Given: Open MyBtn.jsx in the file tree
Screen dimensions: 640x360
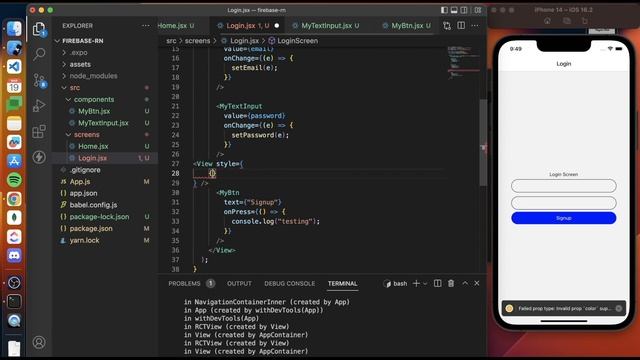Looking at the screenshot, I should (x=94, y=111).
